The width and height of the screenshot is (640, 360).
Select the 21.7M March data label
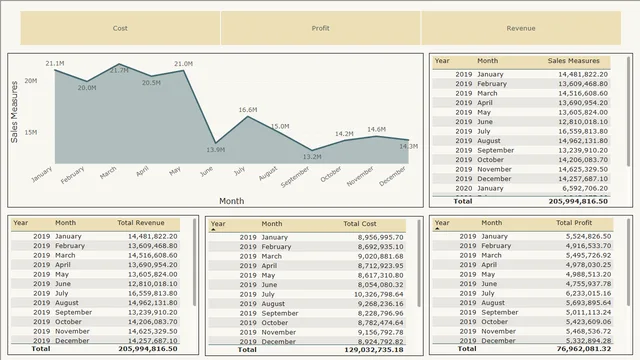(119, 71)
